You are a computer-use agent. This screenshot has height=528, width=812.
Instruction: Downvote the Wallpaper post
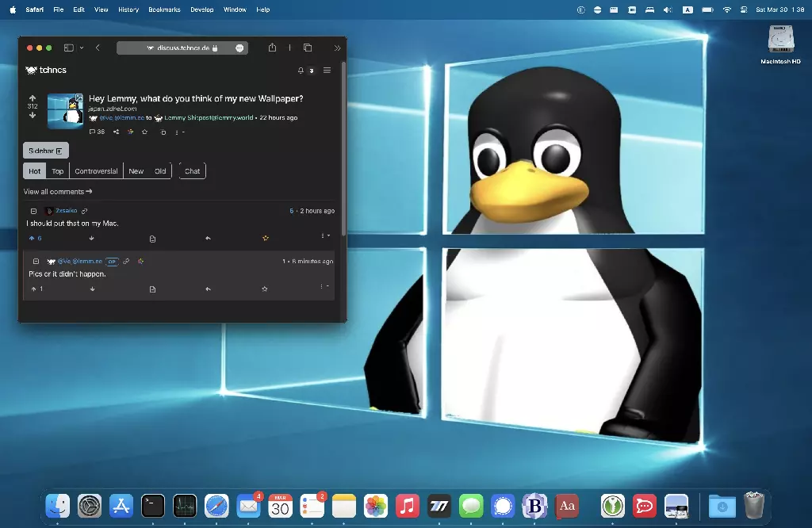33,115
